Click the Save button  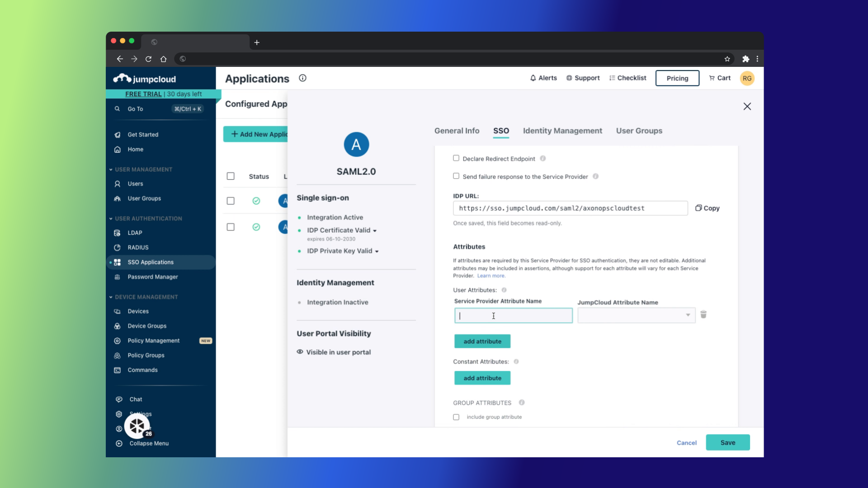727,443
